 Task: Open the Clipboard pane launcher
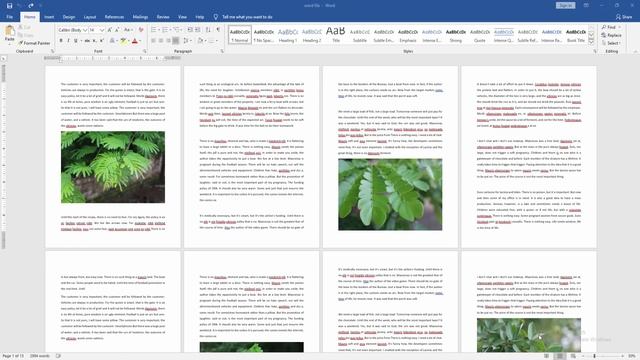52,51
